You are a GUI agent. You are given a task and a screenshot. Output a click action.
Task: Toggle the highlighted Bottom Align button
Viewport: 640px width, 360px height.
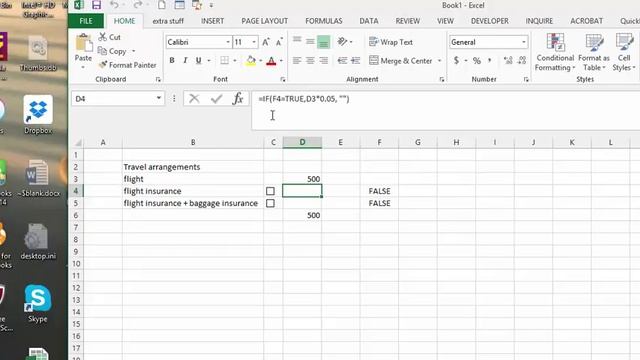pyautogui.click(x=323, y=42)
